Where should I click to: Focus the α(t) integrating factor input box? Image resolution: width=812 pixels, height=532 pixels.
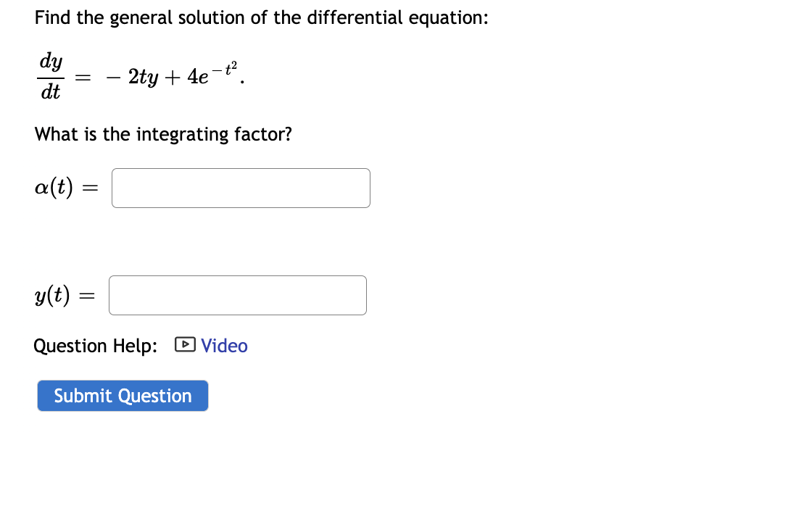241,188
